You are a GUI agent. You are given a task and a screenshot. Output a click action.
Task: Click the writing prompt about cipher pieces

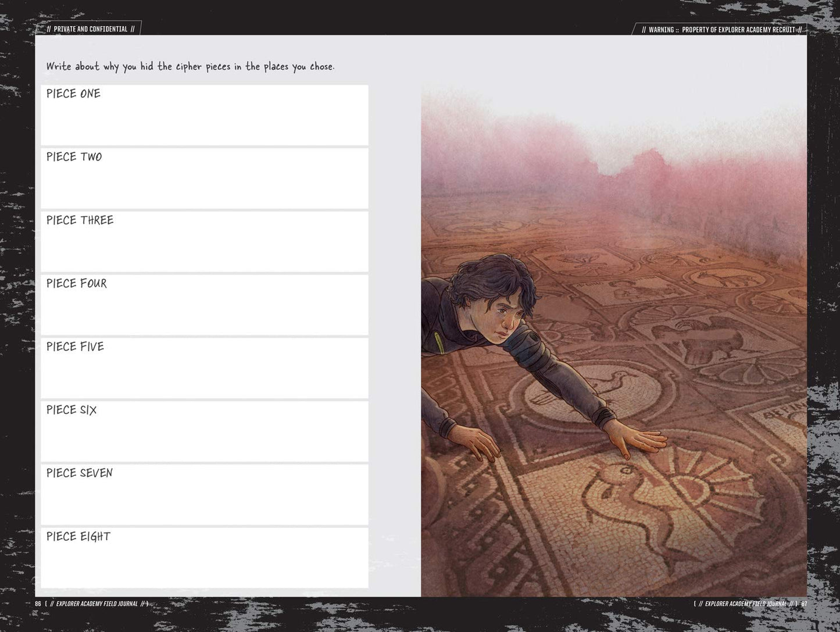(x=191, y=67)
